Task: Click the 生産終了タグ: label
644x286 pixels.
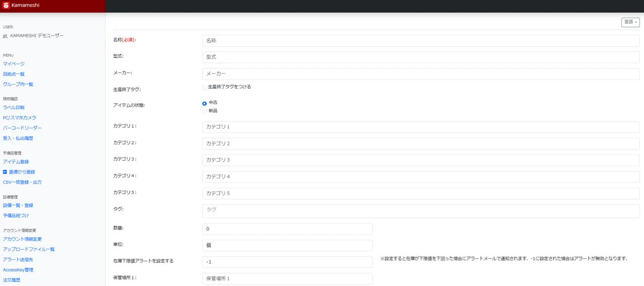Action: 127,89
